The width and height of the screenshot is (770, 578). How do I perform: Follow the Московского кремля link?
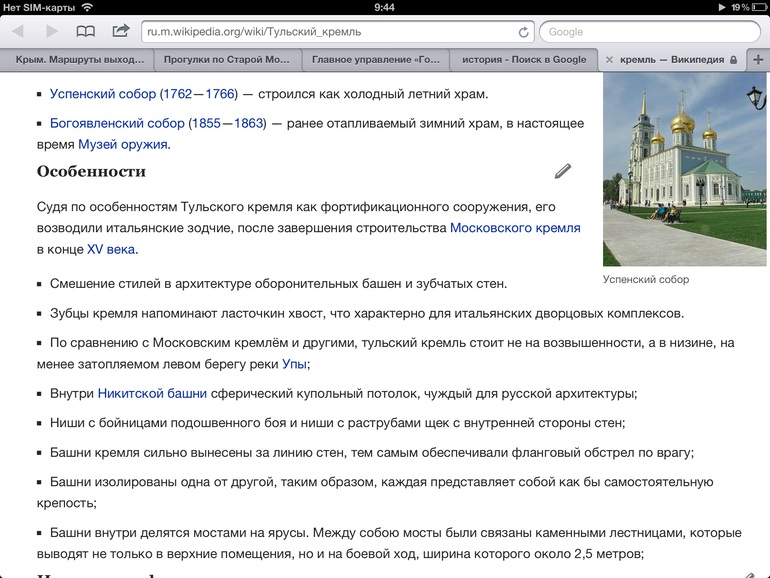pos(514,228)
